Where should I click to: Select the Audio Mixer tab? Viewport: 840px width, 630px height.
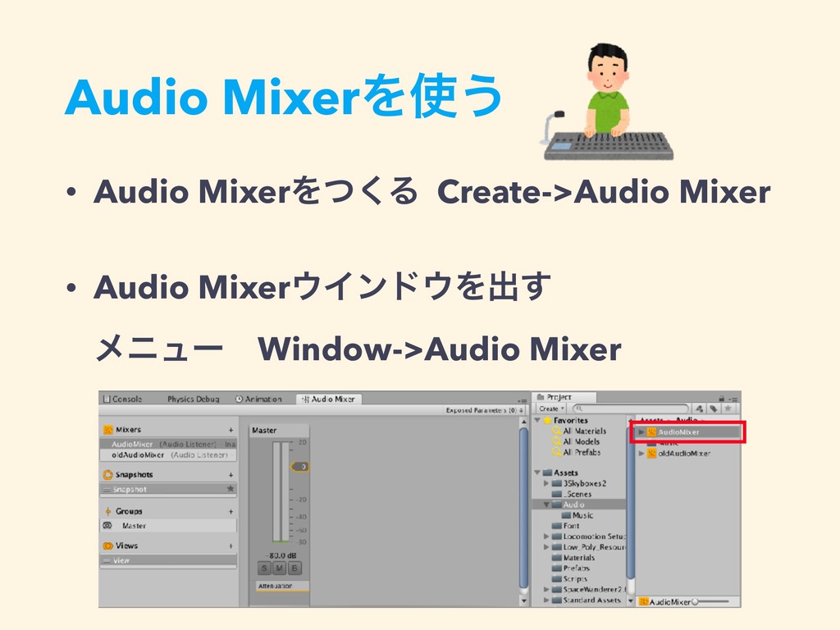pyautogui.click(x=328, y=399)
